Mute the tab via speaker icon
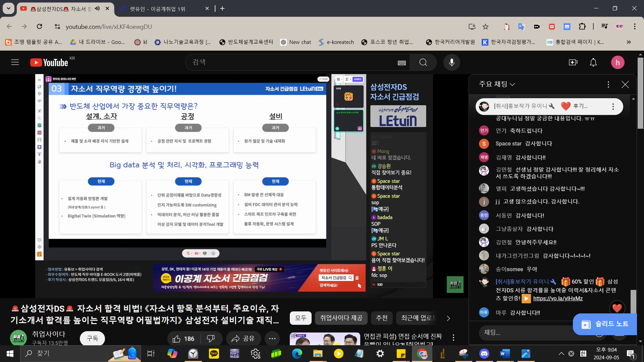The width and height of the screenshot is (644, 362). [x=97, y=9]
